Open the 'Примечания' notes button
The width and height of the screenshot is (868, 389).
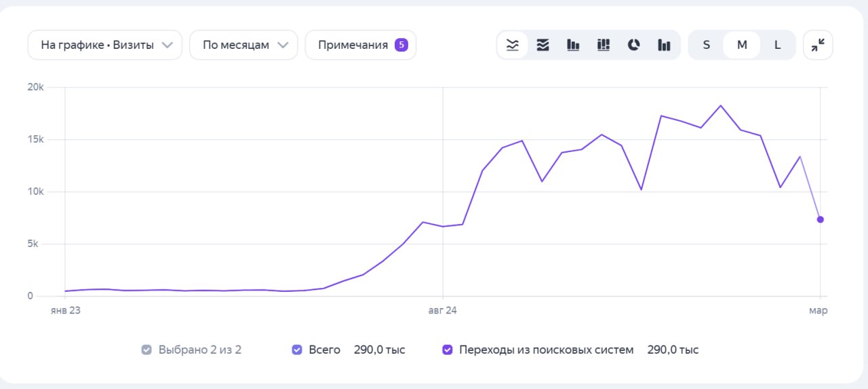coord(353,45)
